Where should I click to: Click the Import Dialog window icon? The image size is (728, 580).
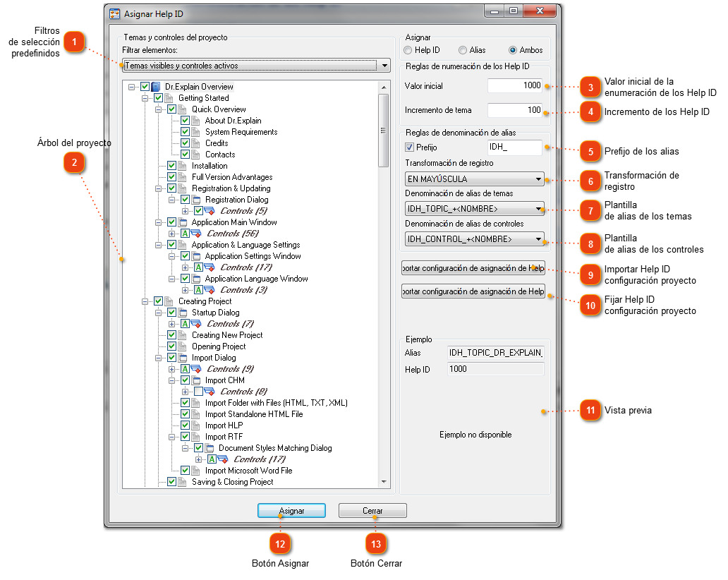(183, 358)
